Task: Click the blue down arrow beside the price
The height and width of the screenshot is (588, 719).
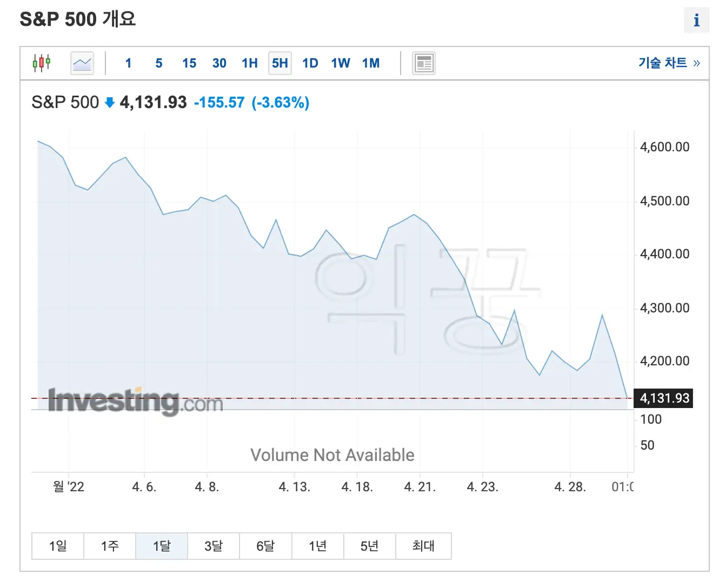Action: pos(109,102)
